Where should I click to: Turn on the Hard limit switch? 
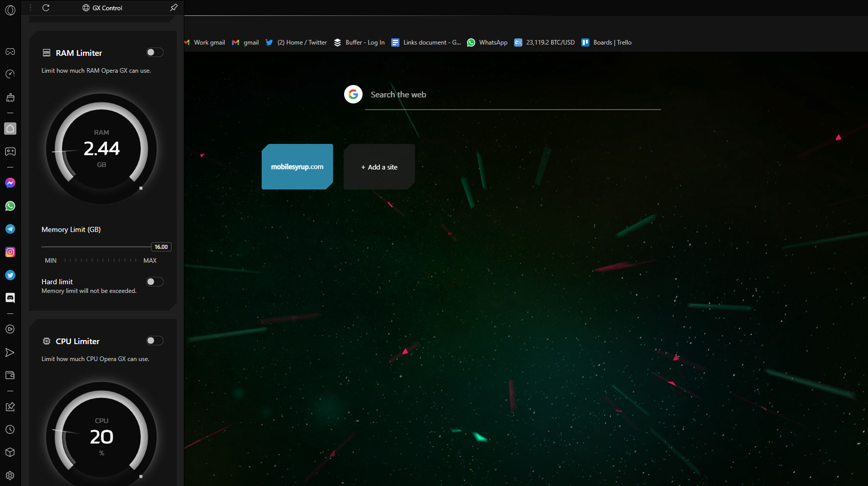(154, 282)
